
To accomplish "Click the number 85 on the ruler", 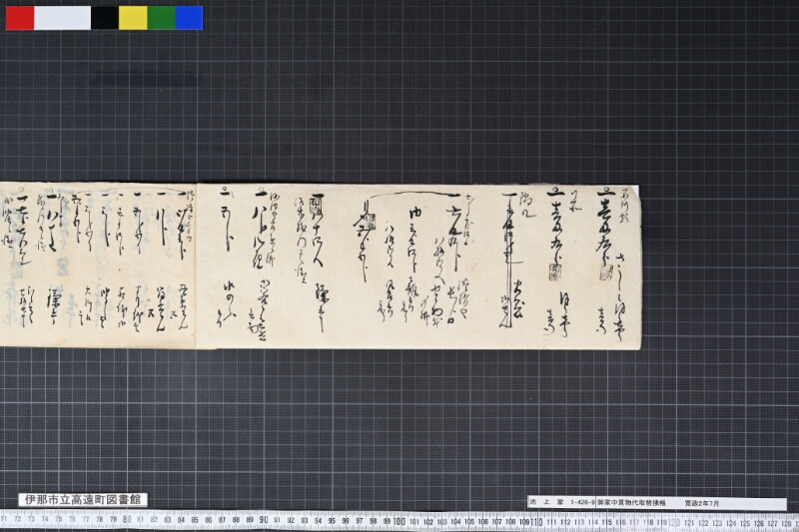I will (195, 520).
